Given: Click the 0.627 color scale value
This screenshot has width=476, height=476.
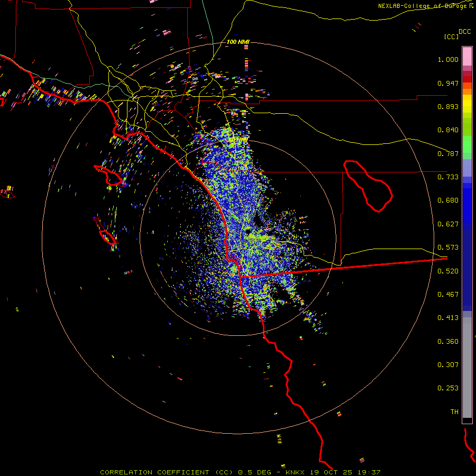Looking at the screenshot, I should 448,224.
